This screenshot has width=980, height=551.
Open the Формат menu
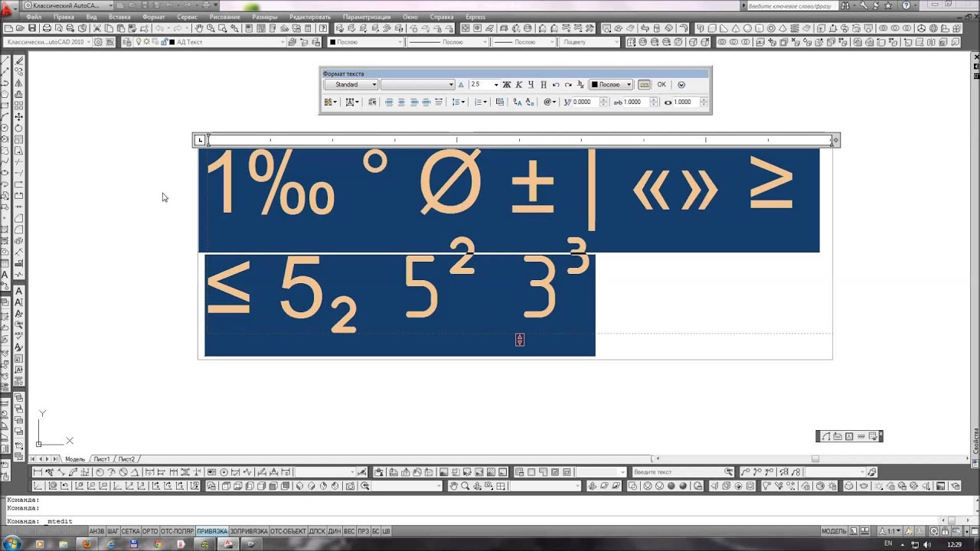[153, 17]
